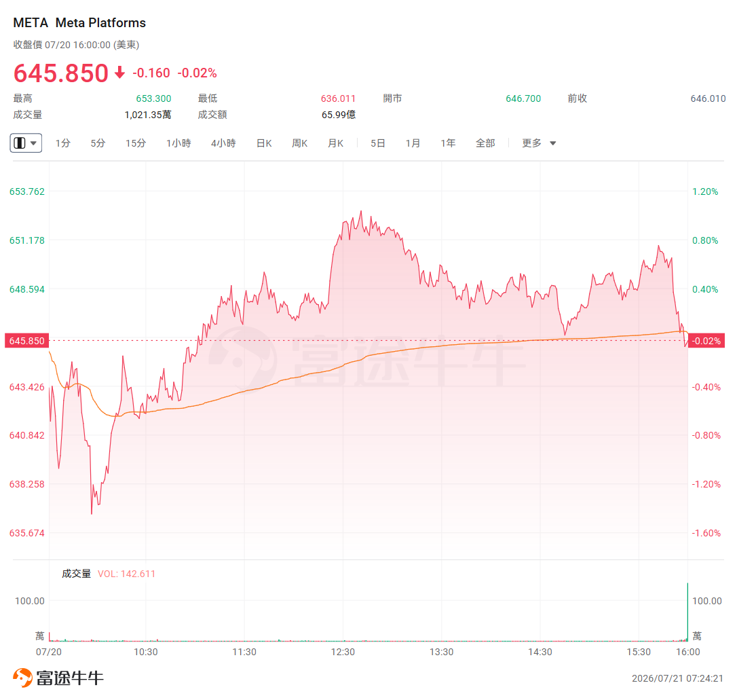This screenshot has height=700, width=737.
Task: Click the 16:00 time axis label
Action: (687, 652)
